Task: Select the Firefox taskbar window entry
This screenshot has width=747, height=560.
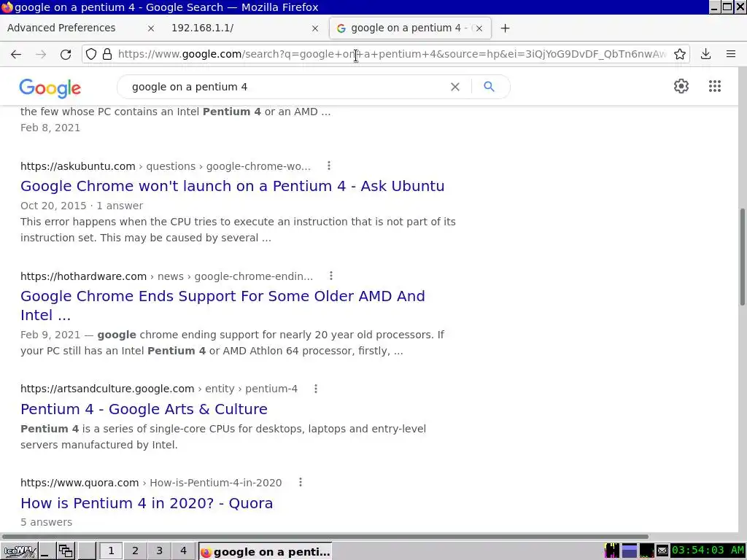Action: 265,551
